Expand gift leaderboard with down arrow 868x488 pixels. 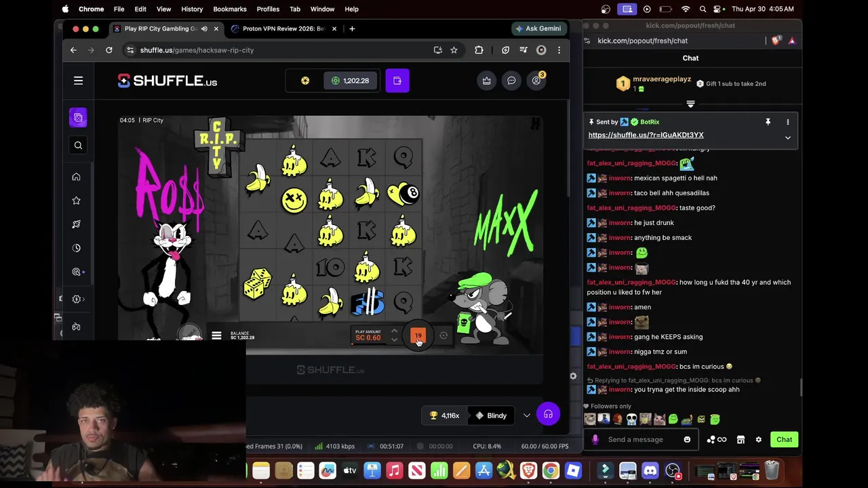click(x=690, y=104)
